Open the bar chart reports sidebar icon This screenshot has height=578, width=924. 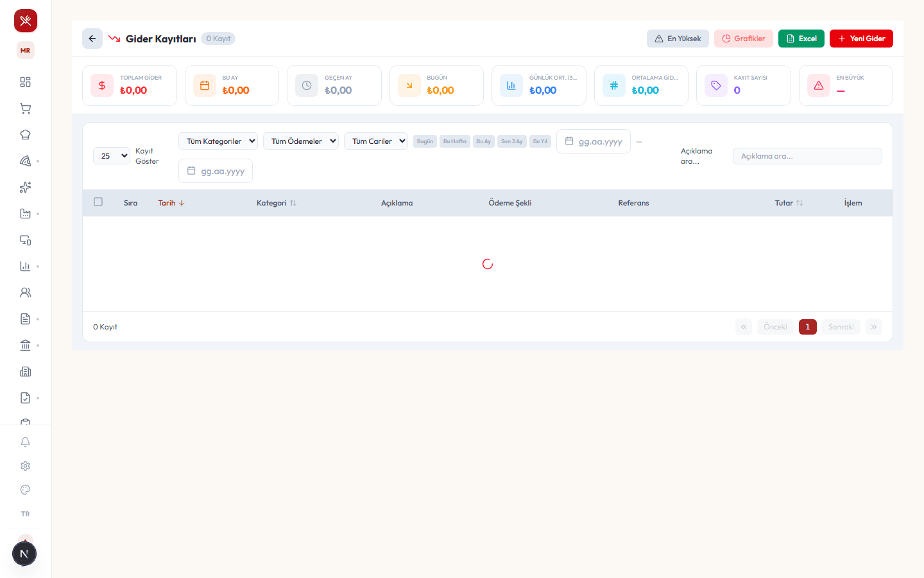pyautogui.click(x=25, y=266)
